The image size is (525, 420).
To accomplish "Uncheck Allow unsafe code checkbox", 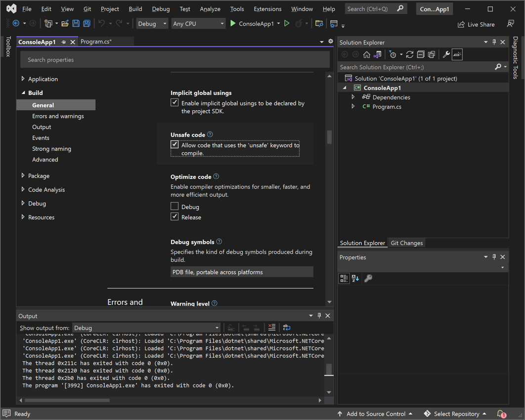I will point(175,145).
